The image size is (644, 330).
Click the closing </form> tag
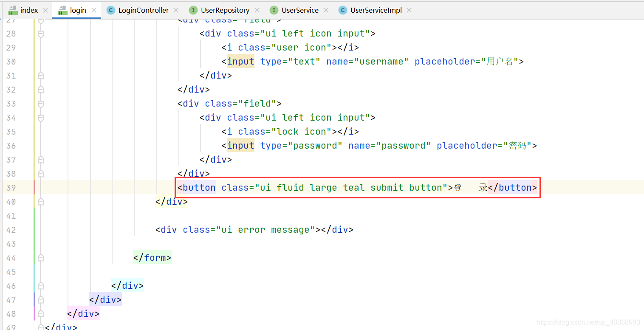pyautogui.click(x=152, y=258)
